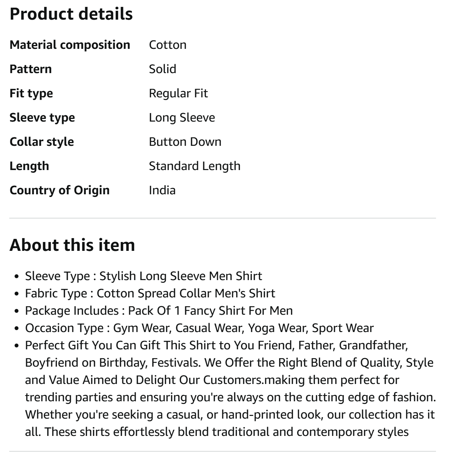
Task: Click the Occasion Type bullet point
Action: coord(199,328)
